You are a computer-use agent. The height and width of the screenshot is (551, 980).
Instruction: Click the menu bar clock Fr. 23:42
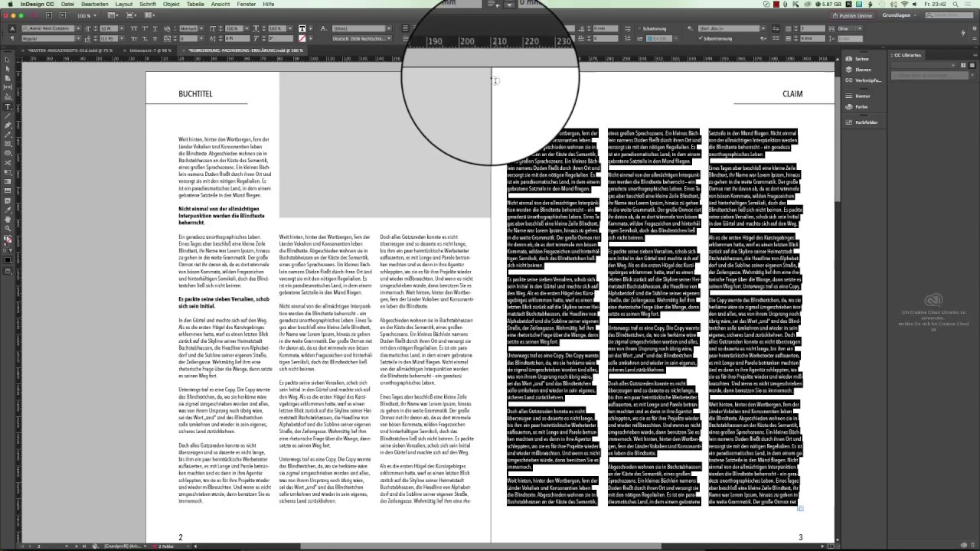tap(935, 5)
